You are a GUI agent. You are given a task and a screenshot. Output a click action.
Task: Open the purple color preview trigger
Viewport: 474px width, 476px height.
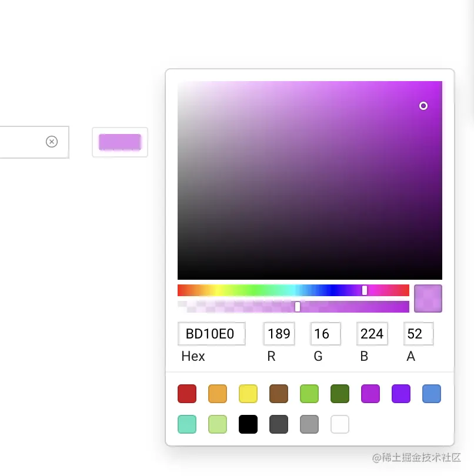pyautogui.click(x=120, y=142)
